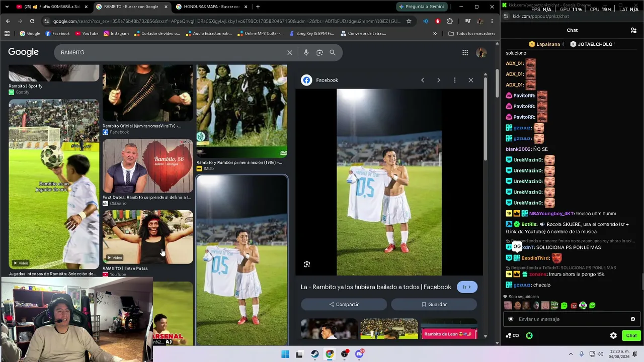The width and height of the screenshot is (644, 362).
Task: Open the First Dates Rambito image result
Action: click(148, 166)
